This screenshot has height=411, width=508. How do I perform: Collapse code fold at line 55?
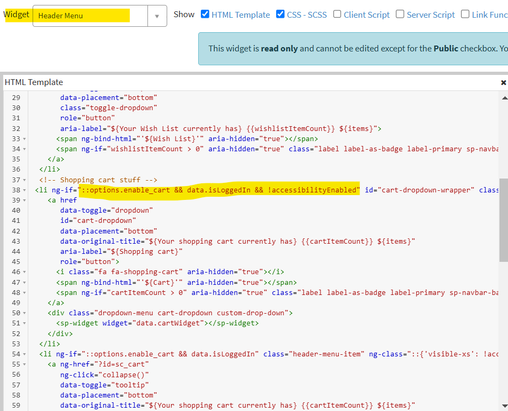[x=24, y=364]
